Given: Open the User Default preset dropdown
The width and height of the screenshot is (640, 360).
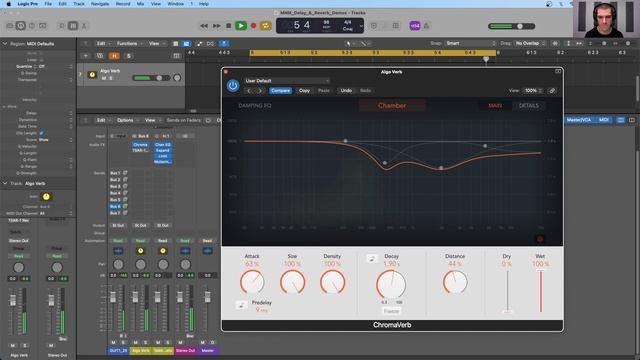Looking at the screenshot, I should (x=287, y=81).
